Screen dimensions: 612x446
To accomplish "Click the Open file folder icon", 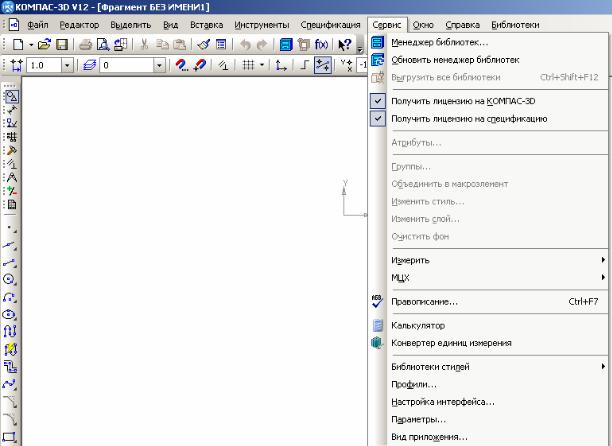I will pos(44,44).
